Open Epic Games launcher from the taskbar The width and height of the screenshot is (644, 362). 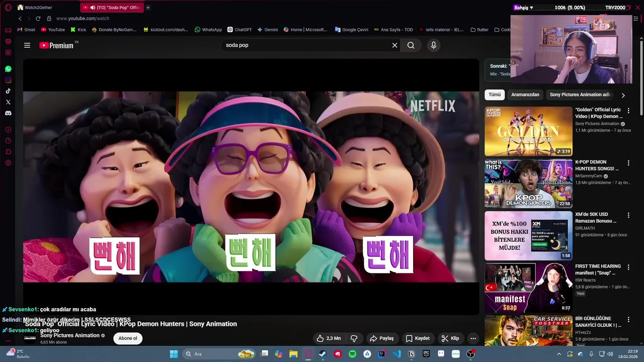(x=426, y=354)
